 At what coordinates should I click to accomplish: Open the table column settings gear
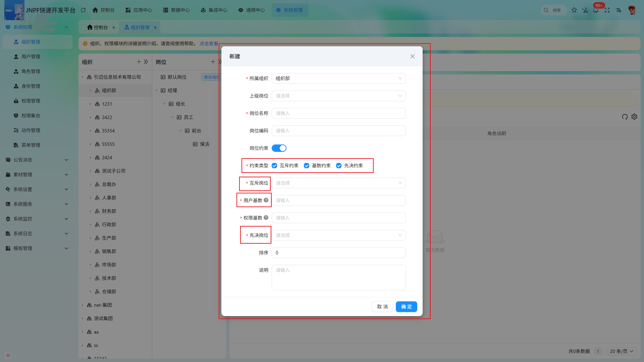coord(634,117)
